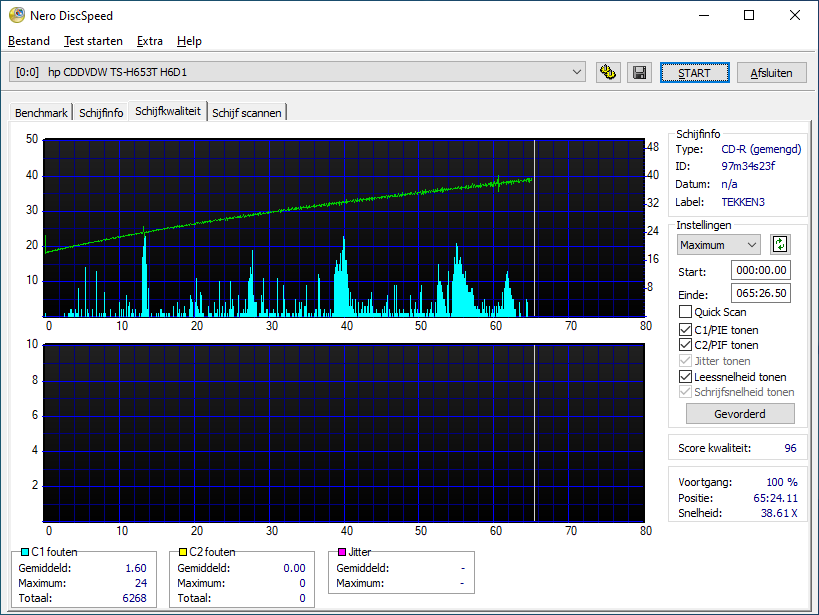Toggle Leessnelheid tonen checkbox
The image size is (819, 615).
tap(685, 377)
